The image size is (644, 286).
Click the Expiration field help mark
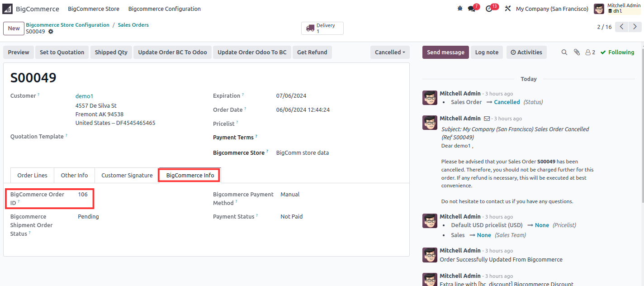243,95
